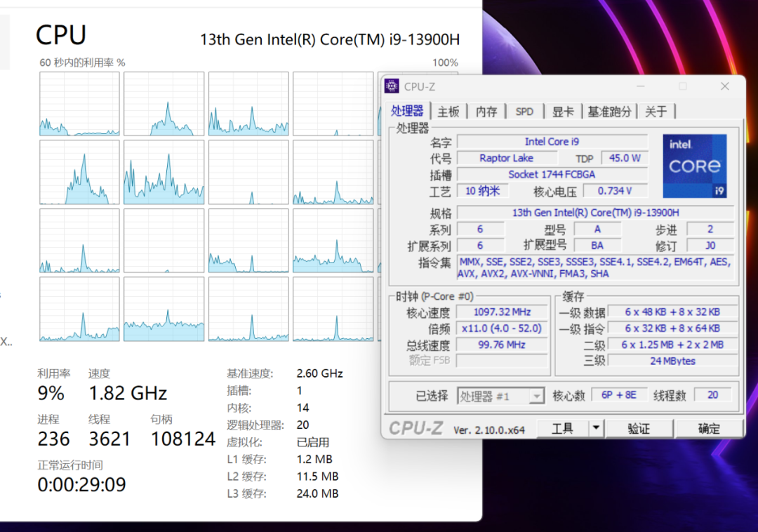Click the 工具 button in CPU-Z
This screenshot has height=532, width=758.
(563, 428)
